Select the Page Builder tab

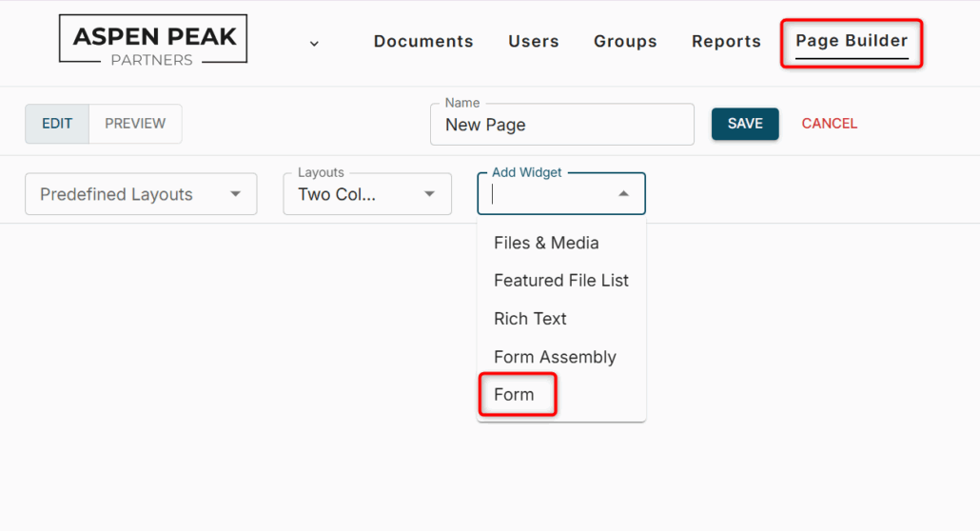(852, 41)
